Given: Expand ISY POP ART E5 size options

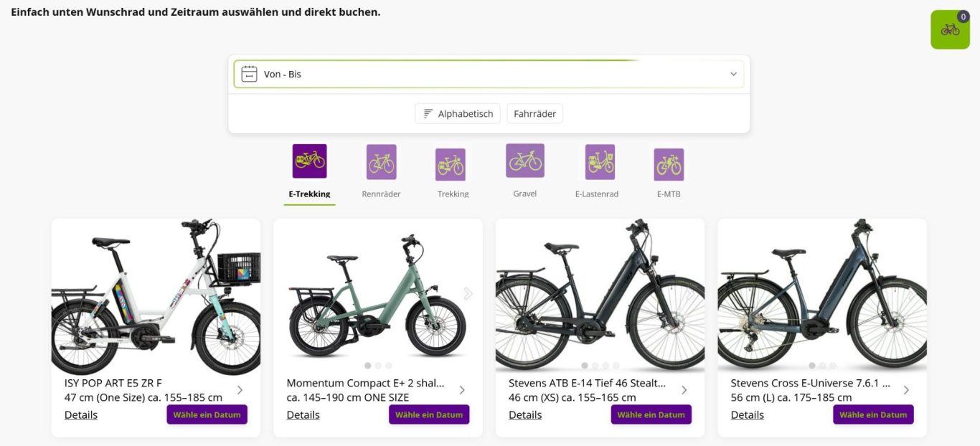Looking at the screenshot, I should [x=240, y=390].
